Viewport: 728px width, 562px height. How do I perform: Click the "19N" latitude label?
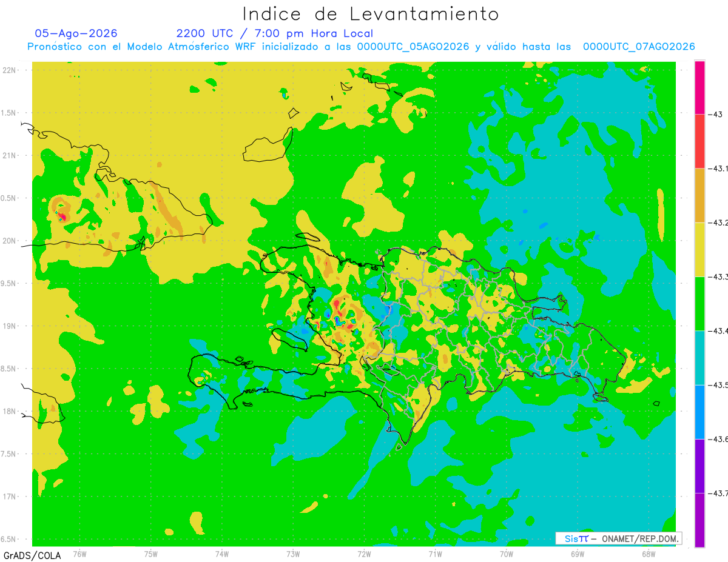(x=10, y=326)
